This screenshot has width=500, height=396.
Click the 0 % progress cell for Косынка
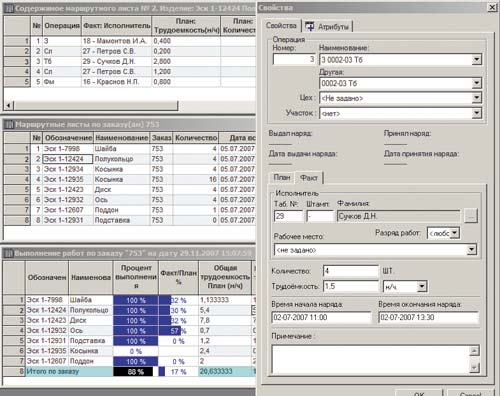pos(136,351)
